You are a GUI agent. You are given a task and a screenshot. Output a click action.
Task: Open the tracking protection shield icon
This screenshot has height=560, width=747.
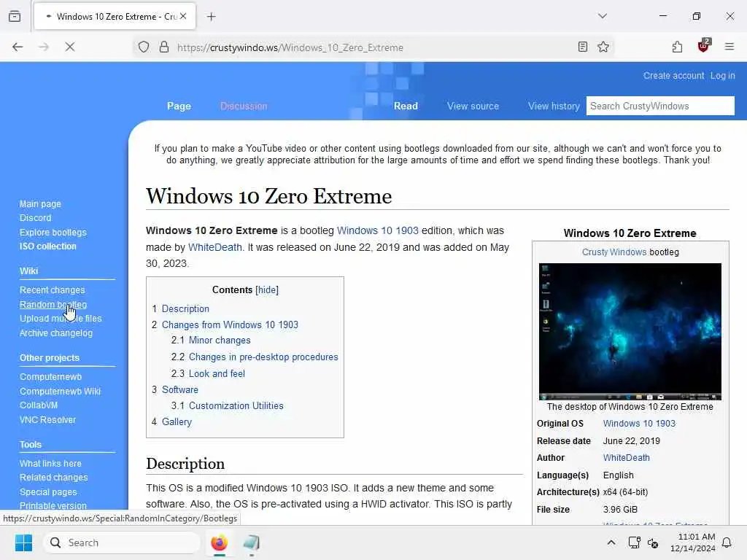click(144, 47)
